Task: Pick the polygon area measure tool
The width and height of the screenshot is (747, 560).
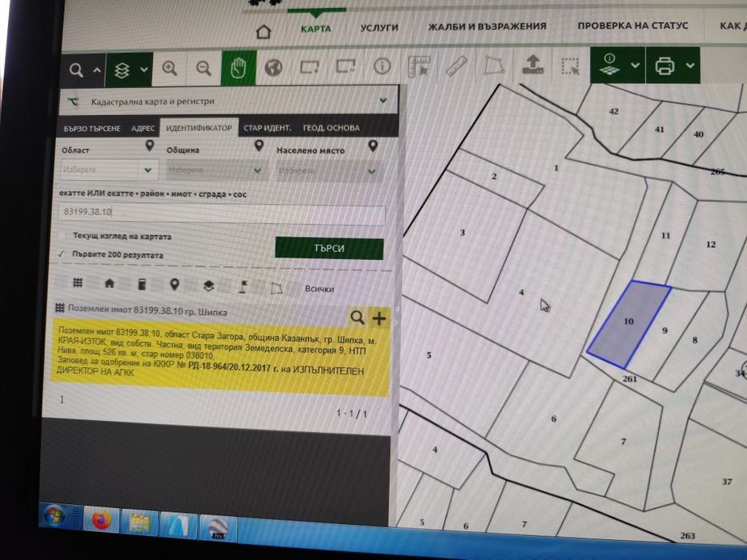Action: (494, 66)
